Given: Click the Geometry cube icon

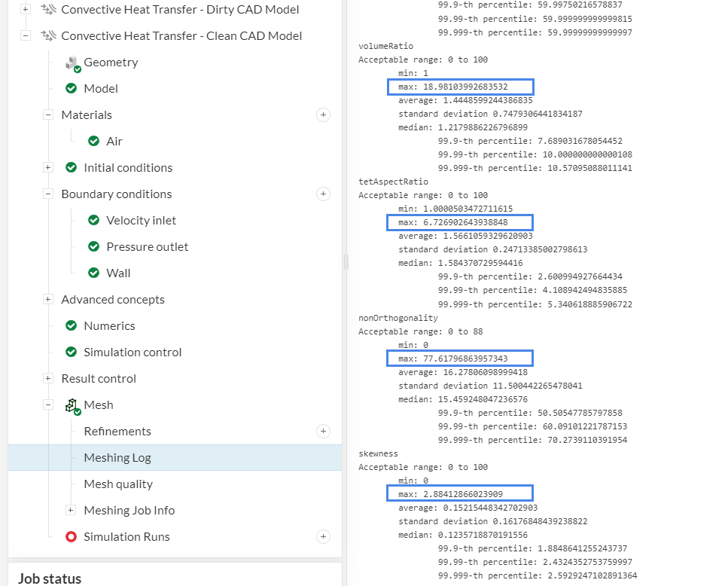Looking at the screenshot, I should [x=72, y=63].
